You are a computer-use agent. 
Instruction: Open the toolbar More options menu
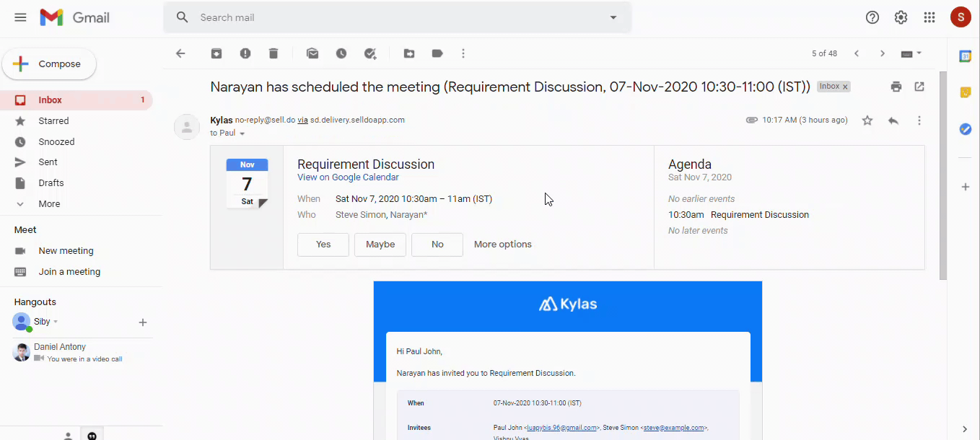coord(463,53)
